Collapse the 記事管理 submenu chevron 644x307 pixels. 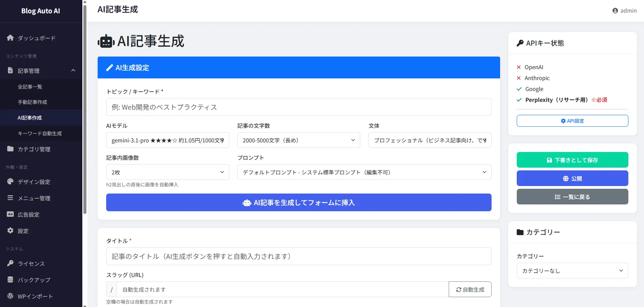73,71
